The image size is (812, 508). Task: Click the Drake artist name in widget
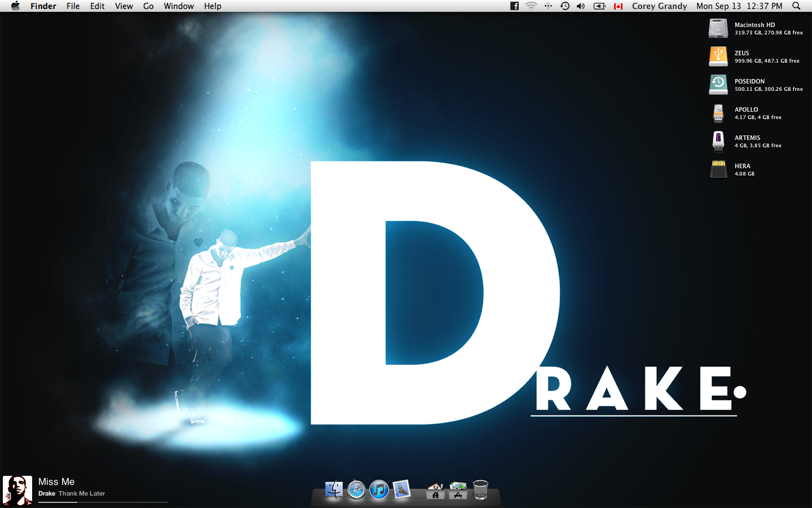tap(47, 493)
